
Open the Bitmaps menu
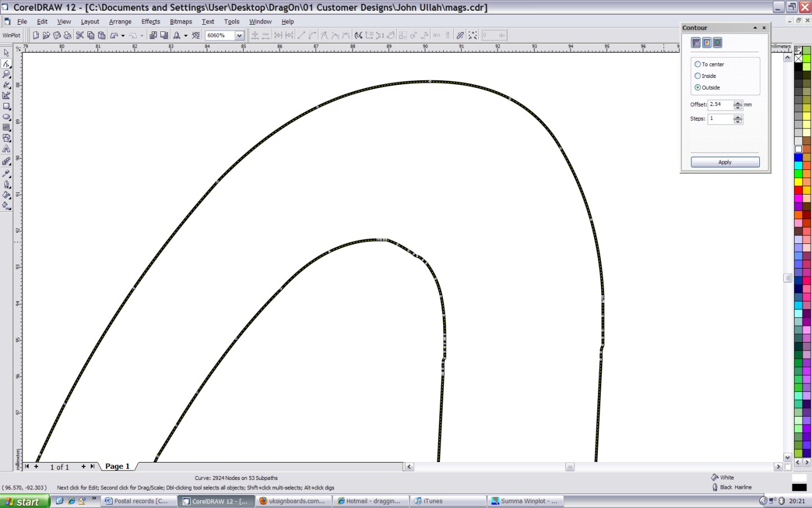tap(180, 21)
